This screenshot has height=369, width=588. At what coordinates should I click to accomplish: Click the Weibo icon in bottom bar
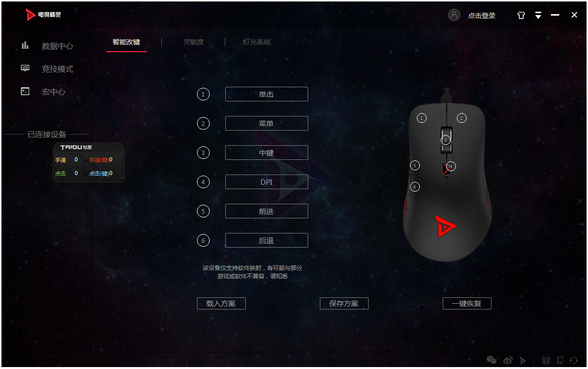(x=508, y=360)
